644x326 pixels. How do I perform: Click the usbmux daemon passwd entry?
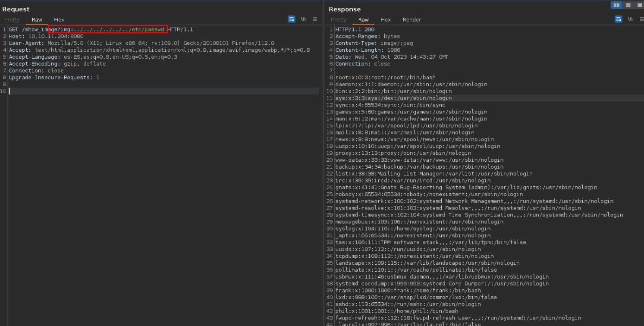tap(442, 278)
